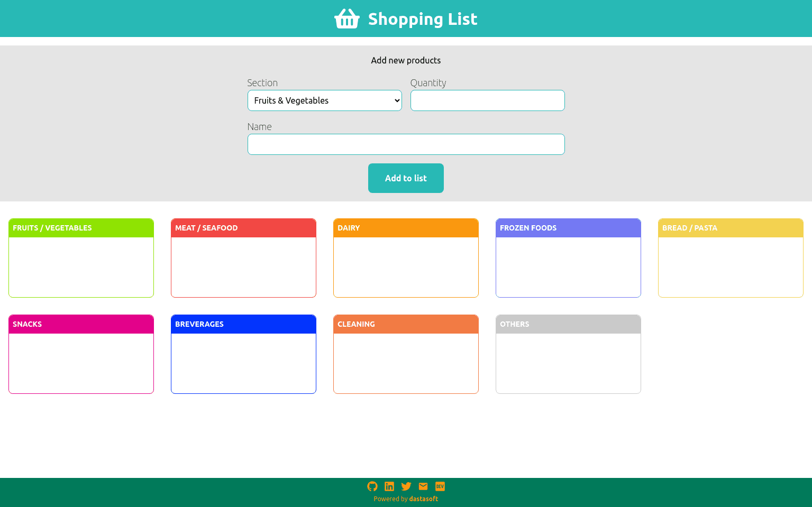Click the Bread / Pasta yellow header

[731, 228]
